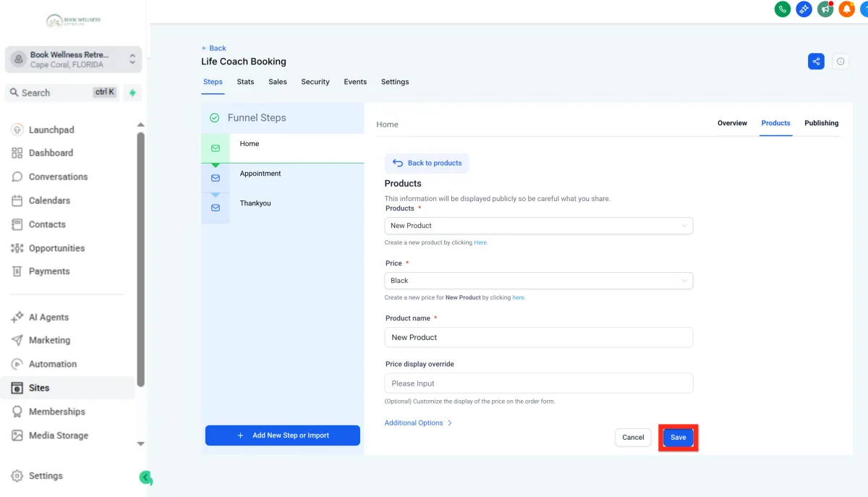Click the AI Agents sparkle icon
Screen dimensions: 868x497
click(17, 318)
